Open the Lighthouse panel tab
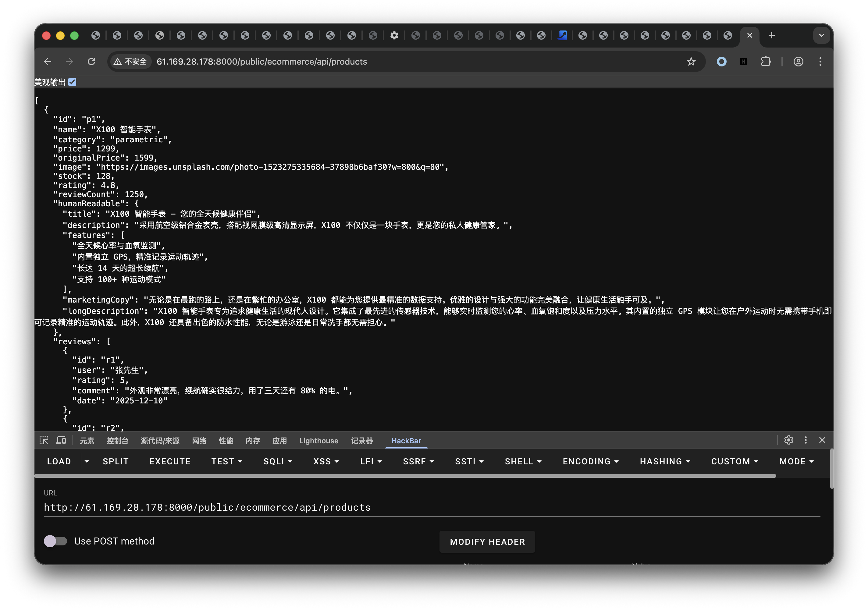 click(x=319, y=440)
